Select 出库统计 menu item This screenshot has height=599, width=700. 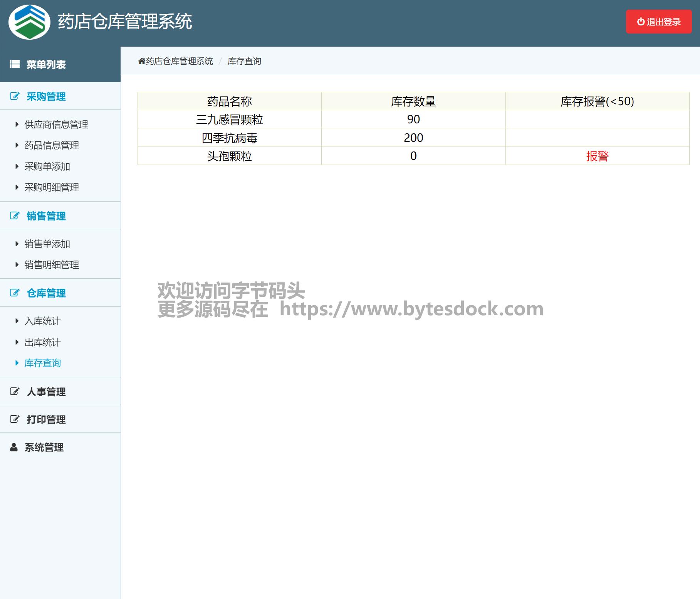pyautogui.click(x=42, y=342)
